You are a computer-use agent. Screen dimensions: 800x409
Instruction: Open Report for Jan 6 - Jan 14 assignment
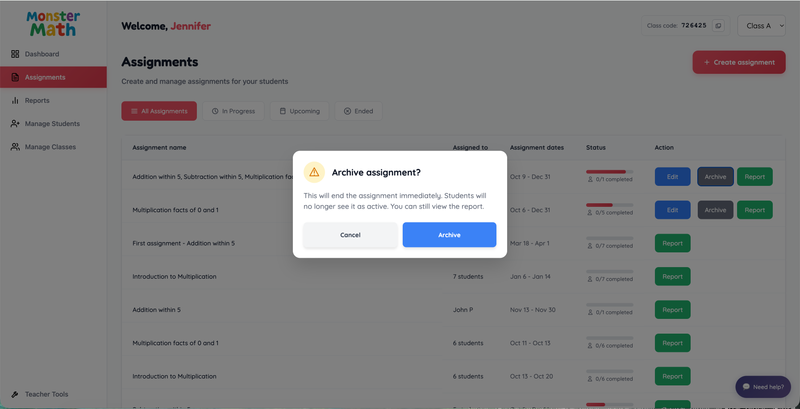672,276
